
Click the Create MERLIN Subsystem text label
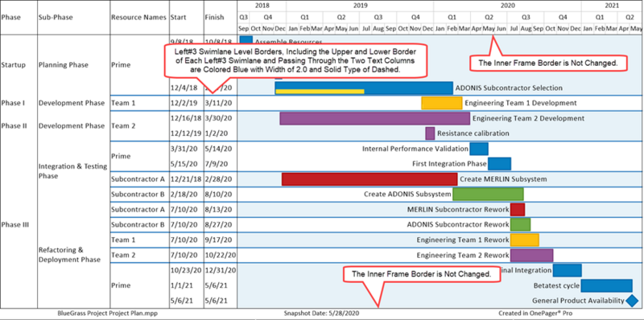pyautogui.click(x=503, y=179)
